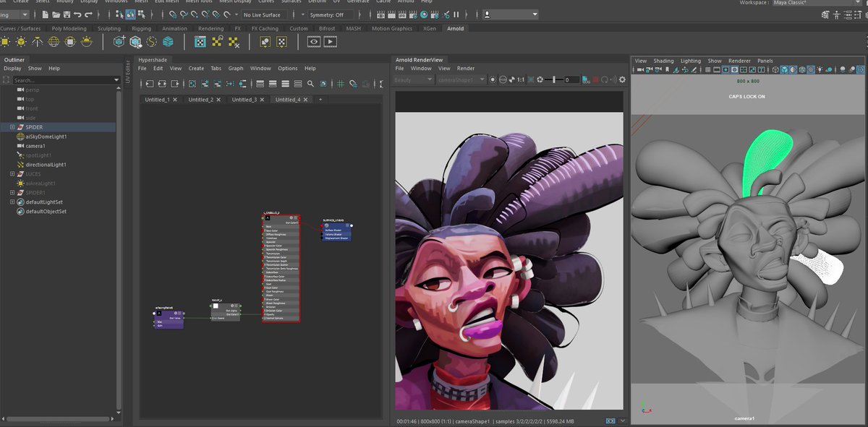Open Arnold RenderView from the shelf eye icon
This screenshot has width=868, height=427.
coord(314,41)
